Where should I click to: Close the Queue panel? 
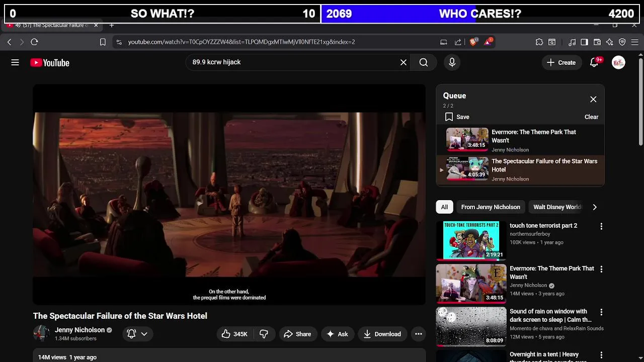click(x=593, y=100)
